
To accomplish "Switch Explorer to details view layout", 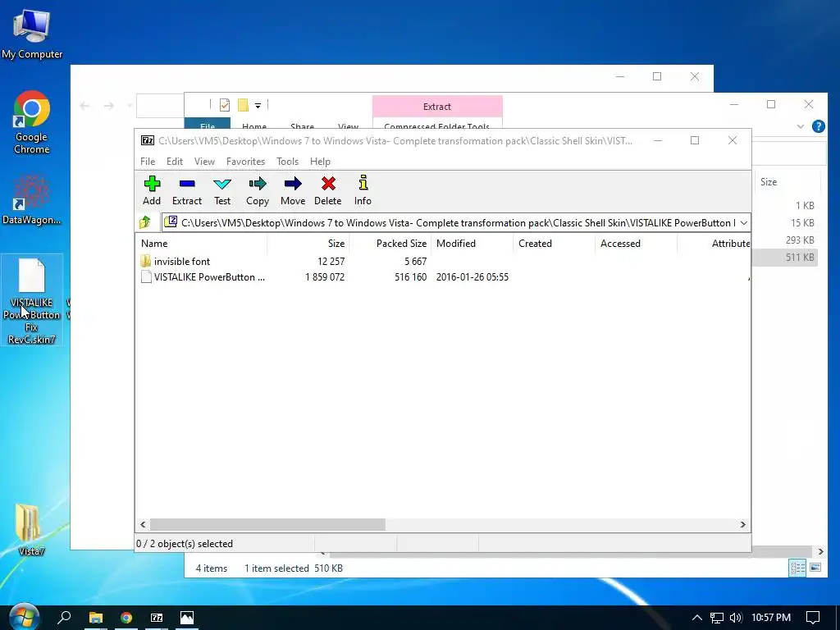I will coord(797,568).
